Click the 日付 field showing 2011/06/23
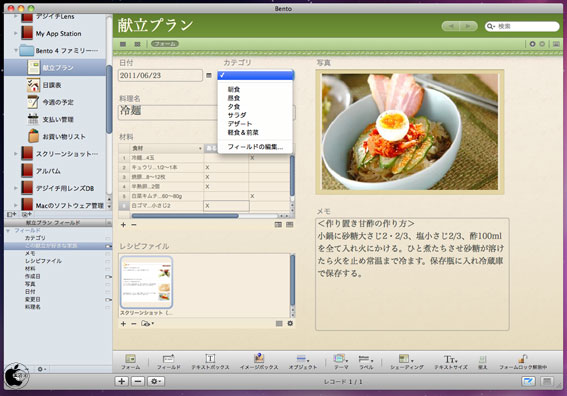The width and height of the screenshot is (567, 396). 160,76
